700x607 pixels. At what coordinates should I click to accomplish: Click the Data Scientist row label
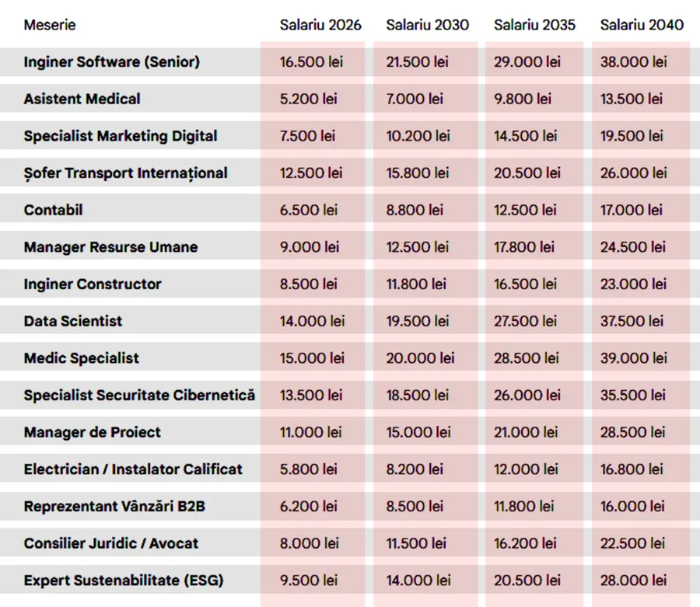(x=72, y=321)
